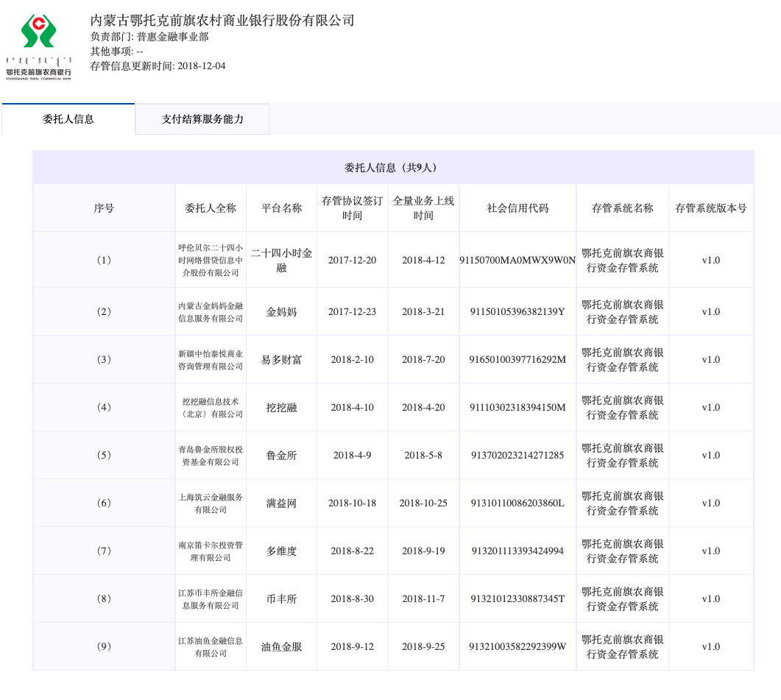
Task: Click platform name 鲁金所
Action: [281, 456]
